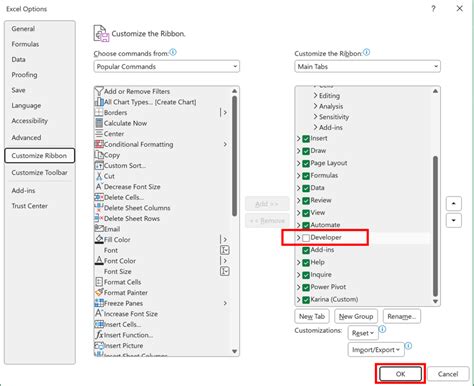
Task: Click the Copy command icon
Action: (99, 155)
